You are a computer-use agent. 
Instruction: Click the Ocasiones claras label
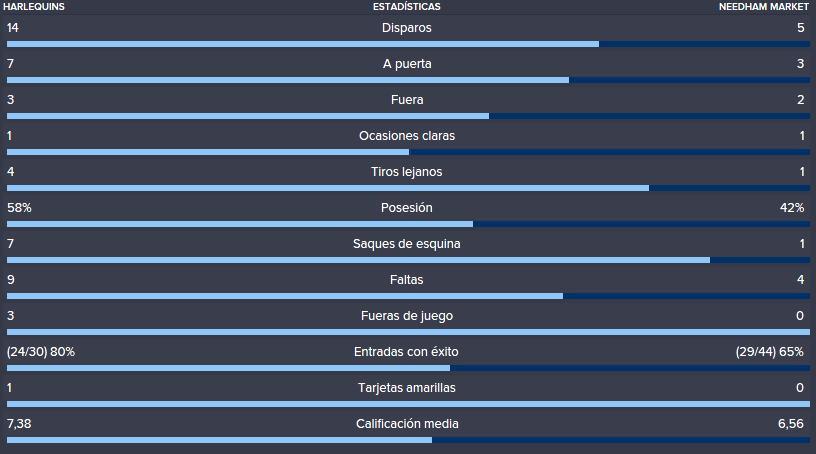point(407,136)
